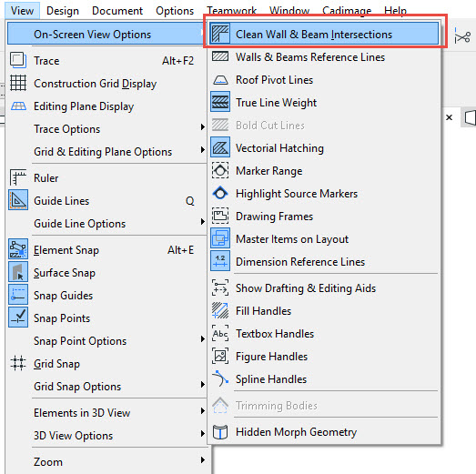Screen dimensions: 476x474
Task: Click the scissors icon in the toolbar
Action: tap(463, 37)
